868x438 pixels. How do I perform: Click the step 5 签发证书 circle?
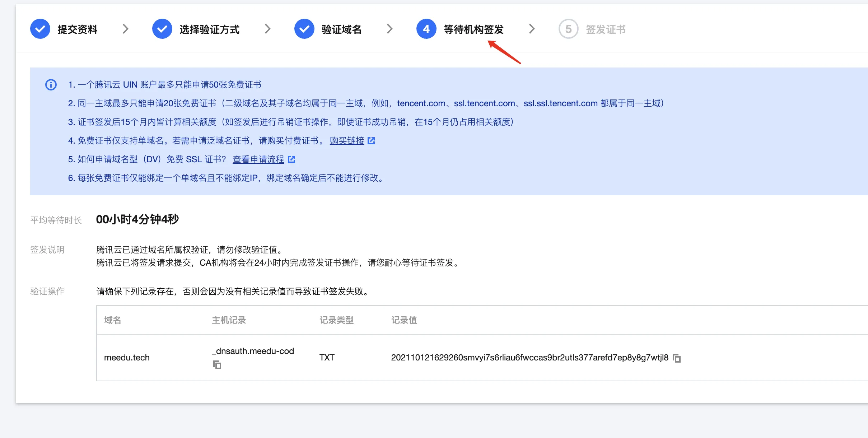569,29
